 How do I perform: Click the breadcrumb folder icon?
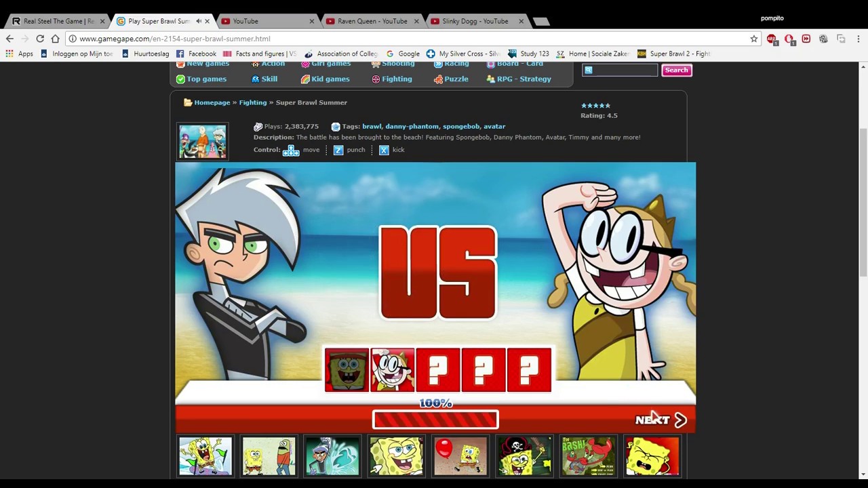(188, 102)
